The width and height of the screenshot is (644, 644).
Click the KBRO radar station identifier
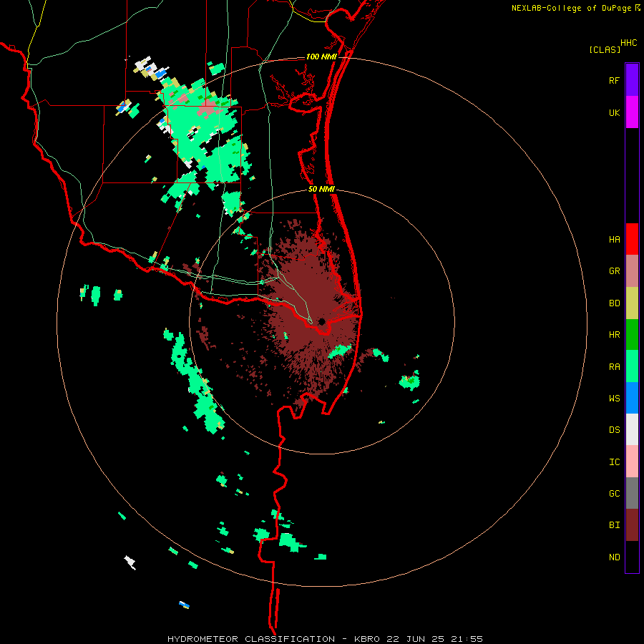point(367,639)
